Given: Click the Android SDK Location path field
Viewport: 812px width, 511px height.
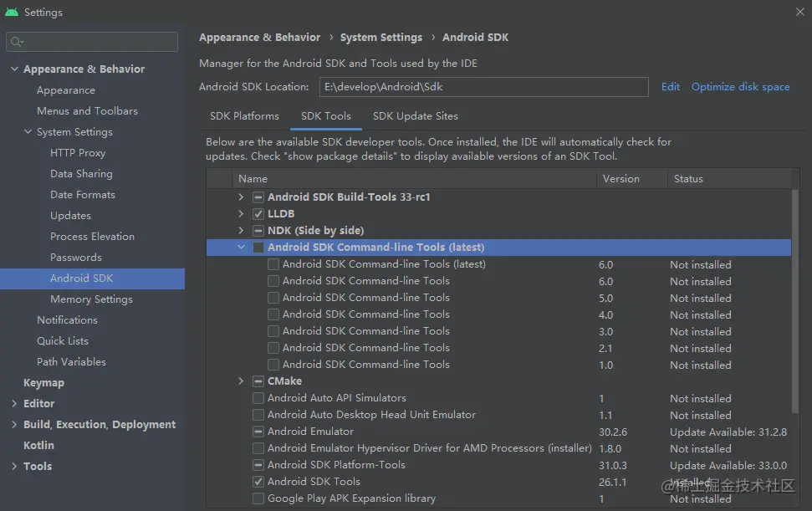Looking at the screenshot, I should click(483, 87).
